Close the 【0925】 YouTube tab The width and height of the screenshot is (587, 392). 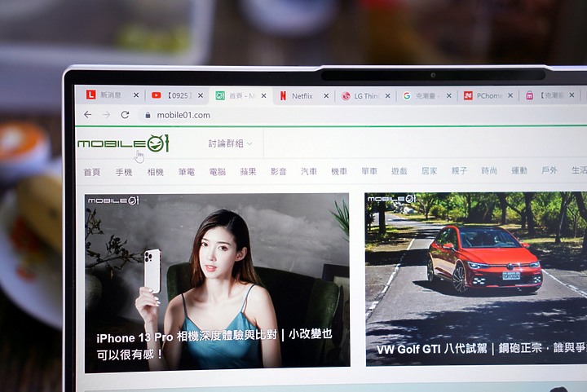(x=201, y=95)
